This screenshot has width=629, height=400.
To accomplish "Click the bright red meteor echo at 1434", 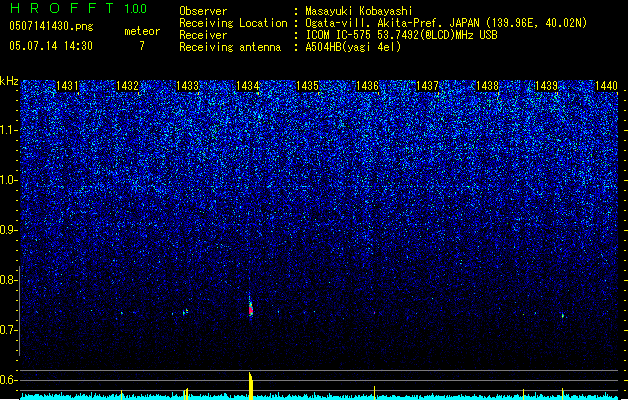I will point(251,309).
